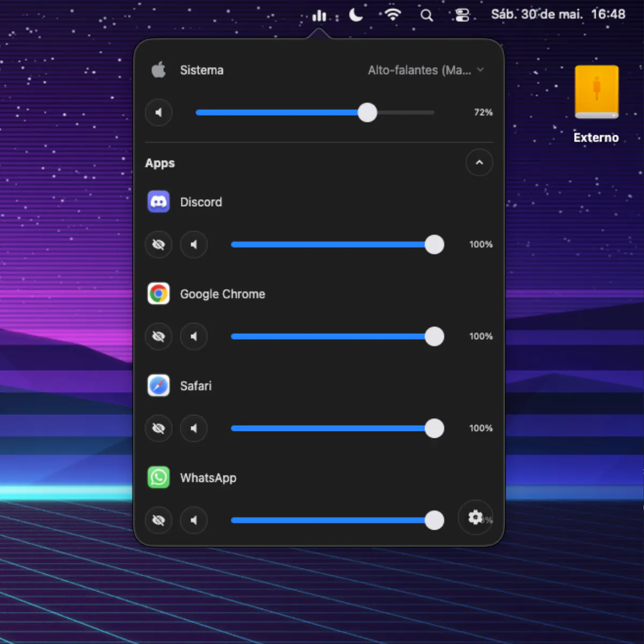
Task: Open Spotlight search magnifier icon
Action: pos(427,16)
